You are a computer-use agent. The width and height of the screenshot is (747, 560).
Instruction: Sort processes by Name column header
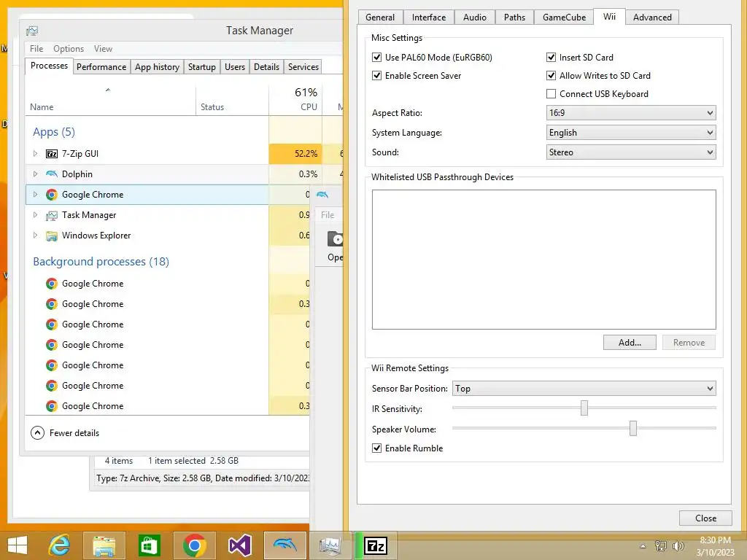pyautogui.click(x=110, y=101)
